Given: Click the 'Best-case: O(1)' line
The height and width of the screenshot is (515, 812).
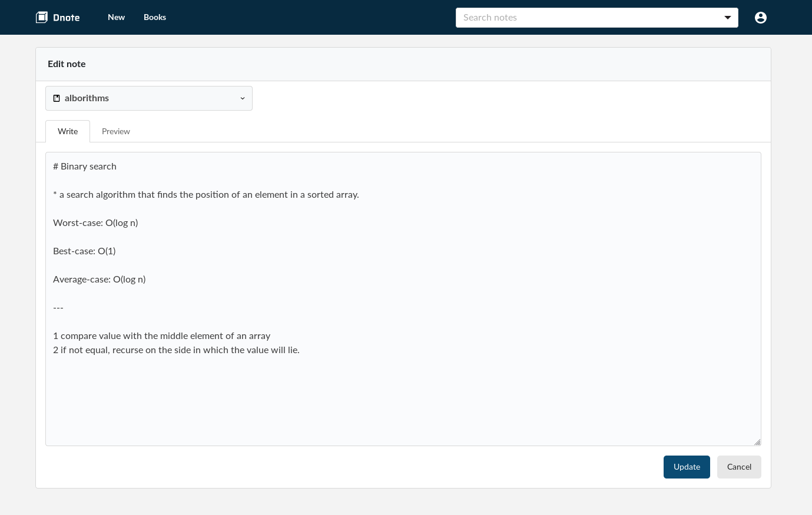Looking at the screenshot, I should pyautogui.click(x=84, y=251).
